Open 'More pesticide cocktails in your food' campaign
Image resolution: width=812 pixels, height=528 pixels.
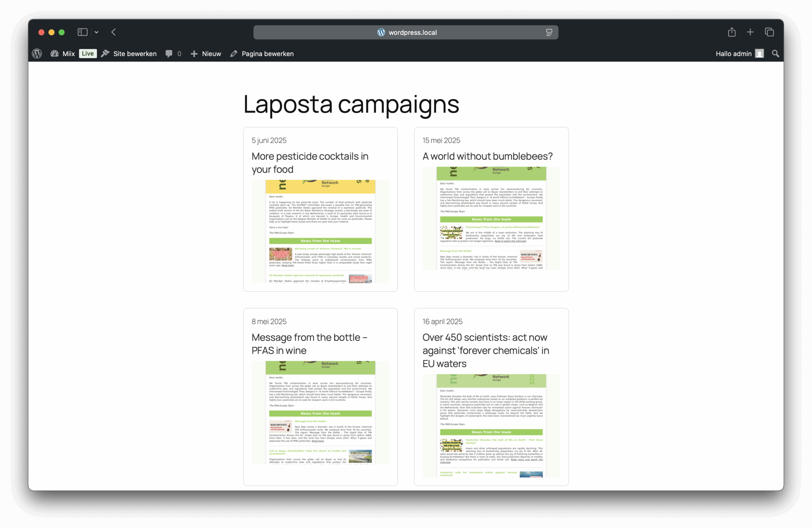310,163
